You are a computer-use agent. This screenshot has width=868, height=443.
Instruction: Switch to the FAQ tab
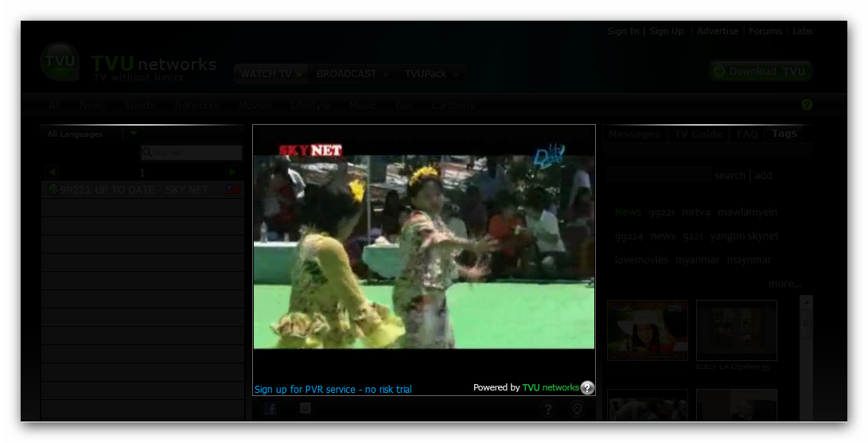click(747, 134)
